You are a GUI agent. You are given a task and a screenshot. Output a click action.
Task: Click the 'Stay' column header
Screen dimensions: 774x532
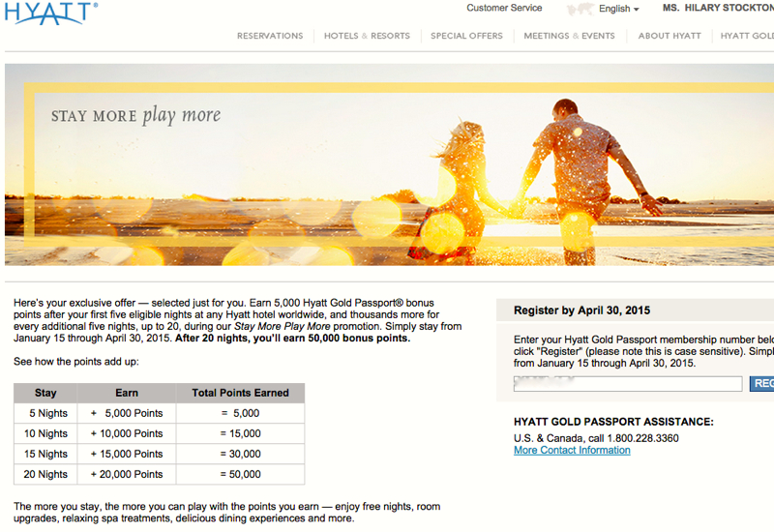pyautogui.click(x=45, y=393)
